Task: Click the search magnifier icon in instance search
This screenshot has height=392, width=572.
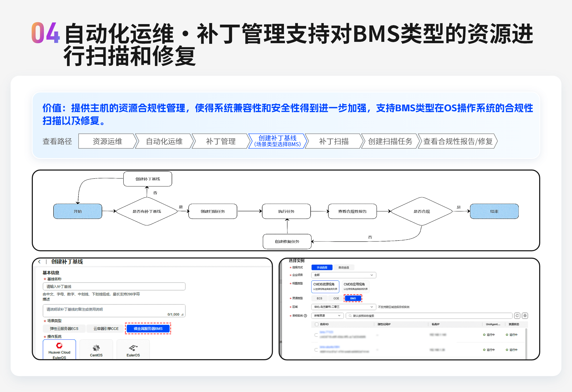Action: point(350,316)
